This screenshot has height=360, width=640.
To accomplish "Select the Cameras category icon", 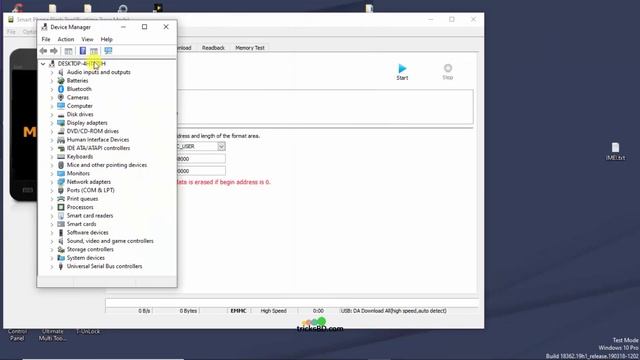I will coord(61,97).
